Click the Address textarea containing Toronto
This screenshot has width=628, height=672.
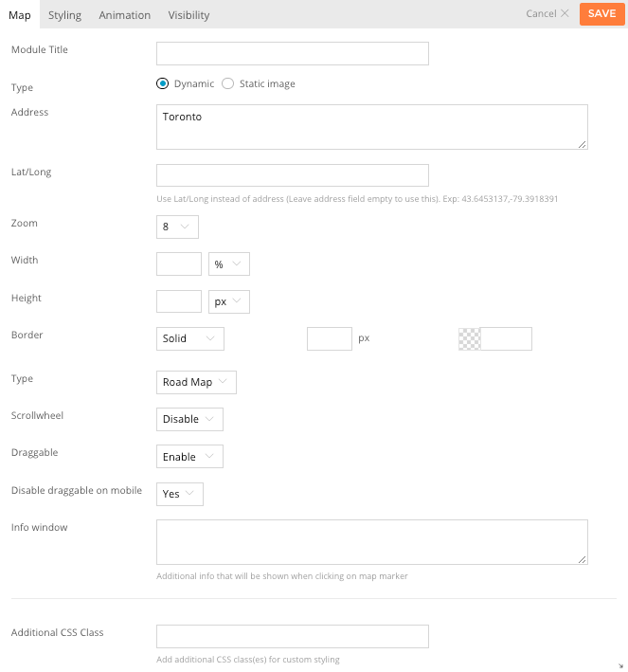372,127
